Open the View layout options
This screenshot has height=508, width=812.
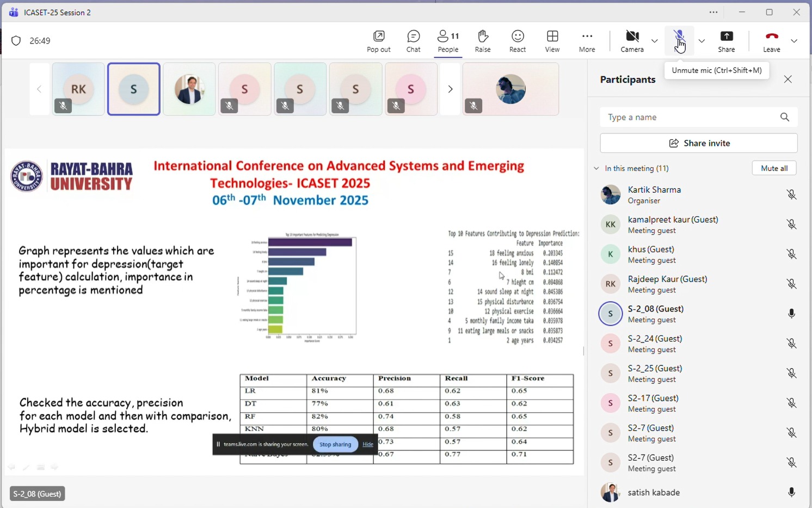pyautogui.click(x=552, y=41)
